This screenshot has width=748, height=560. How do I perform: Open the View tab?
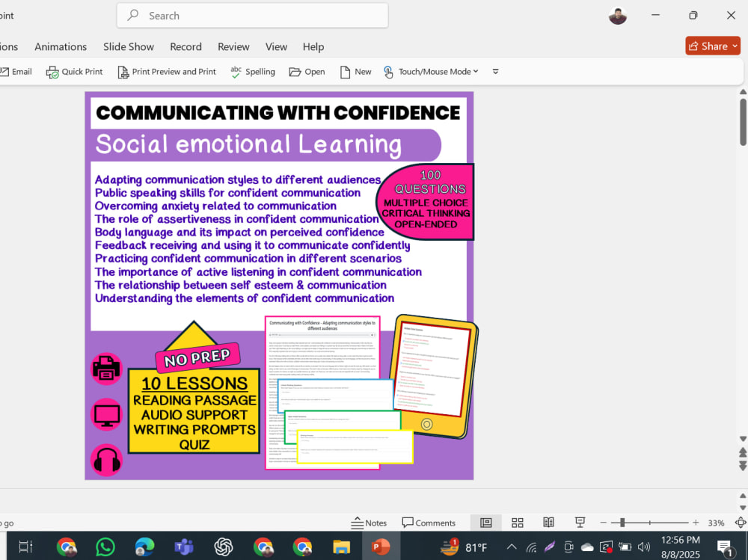coord(276,47)
